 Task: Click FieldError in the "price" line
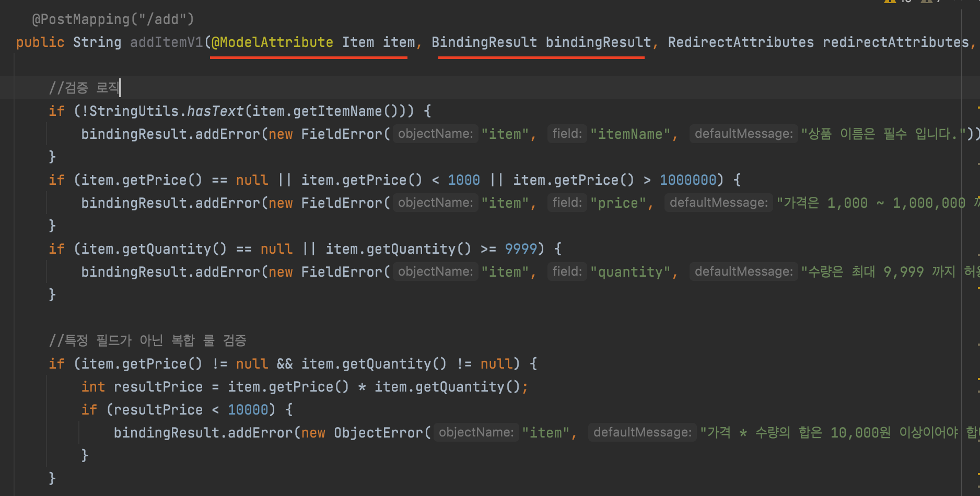click(x=342, y=203)
